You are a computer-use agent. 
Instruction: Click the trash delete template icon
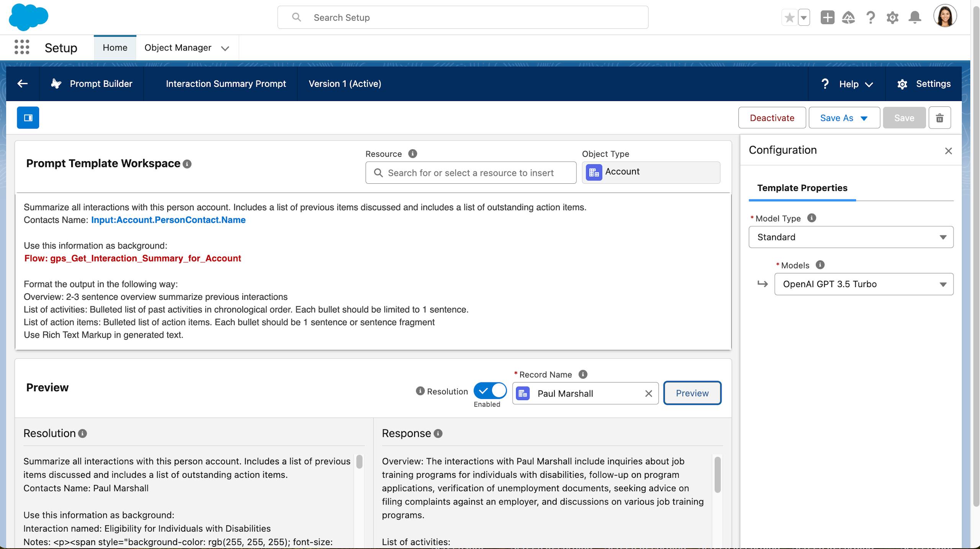(939, 118)
